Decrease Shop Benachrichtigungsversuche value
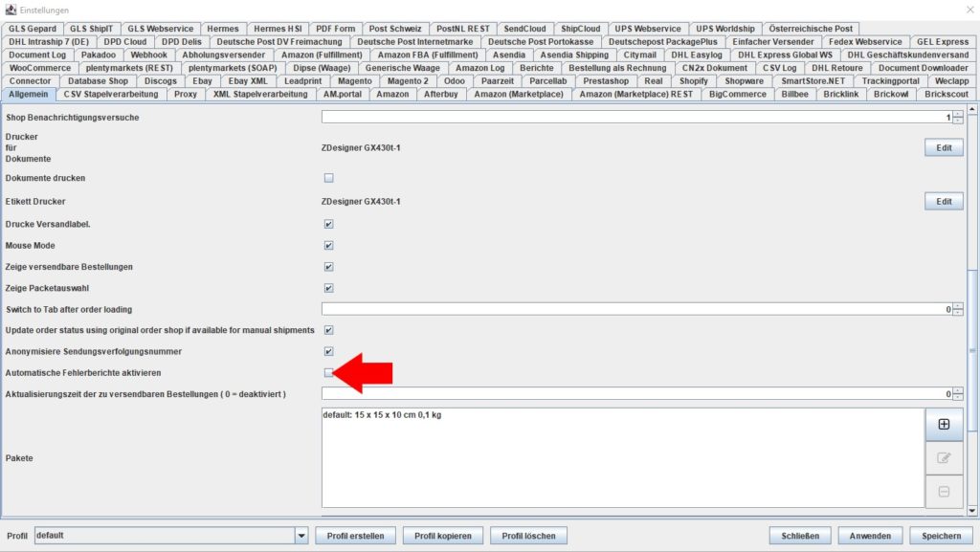 [957, 121]
